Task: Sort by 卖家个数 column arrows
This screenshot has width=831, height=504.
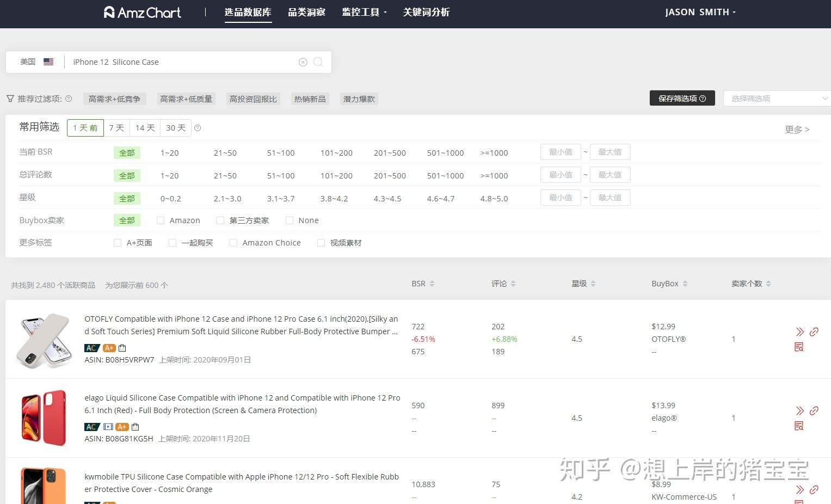Action: [768, 284]
